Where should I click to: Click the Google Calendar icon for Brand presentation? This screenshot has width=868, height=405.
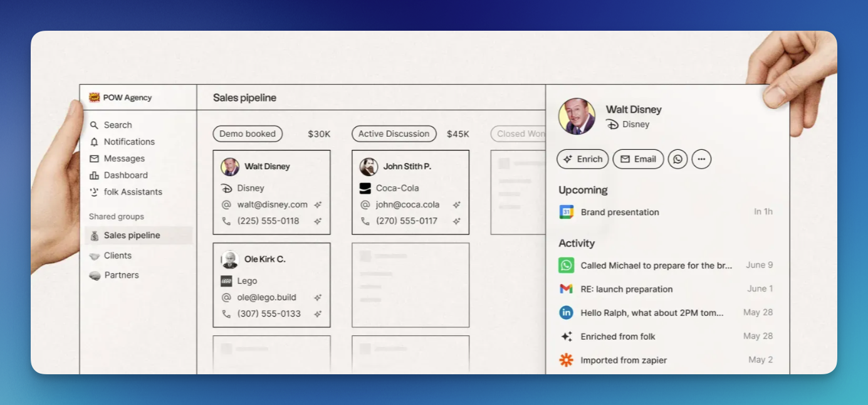(x=567, y=212)
